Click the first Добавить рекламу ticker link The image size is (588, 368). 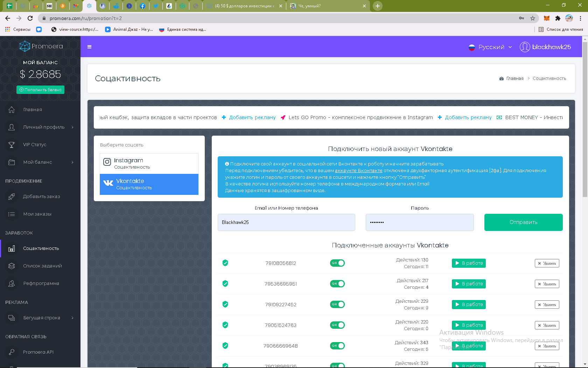click(x=249, y=117)
